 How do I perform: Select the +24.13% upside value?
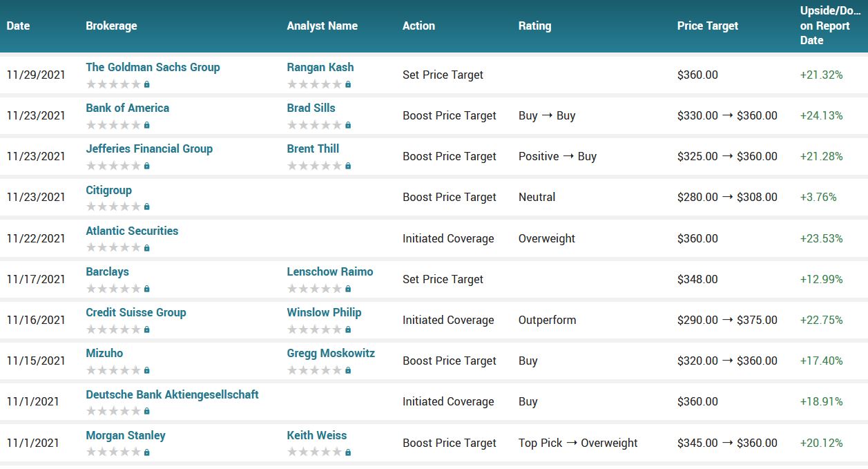click(x=821, y=115)
